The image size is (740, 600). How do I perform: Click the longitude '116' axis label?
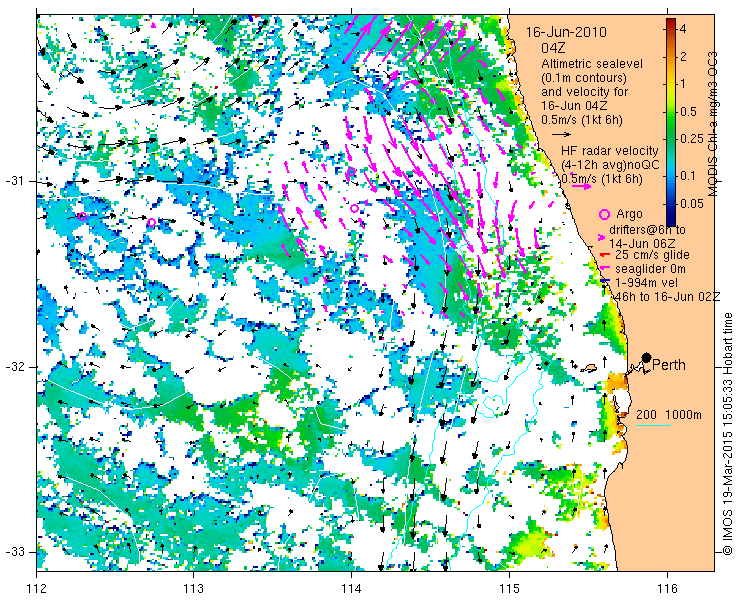point(667,589)
